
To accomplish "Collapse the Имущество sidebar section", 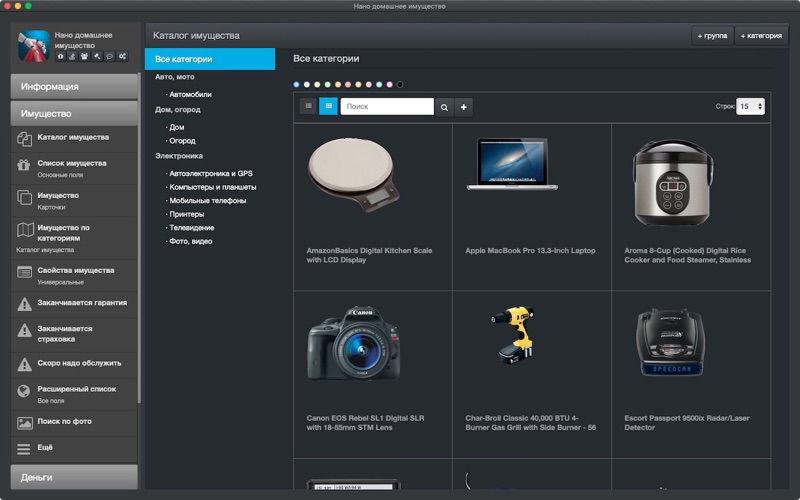I will click(74, 113).
